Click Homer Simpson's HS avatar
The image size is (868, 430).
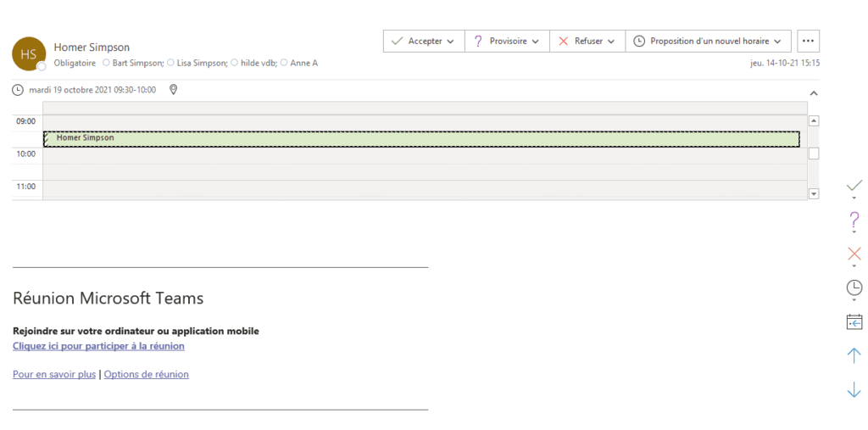(x=29, y=53)
